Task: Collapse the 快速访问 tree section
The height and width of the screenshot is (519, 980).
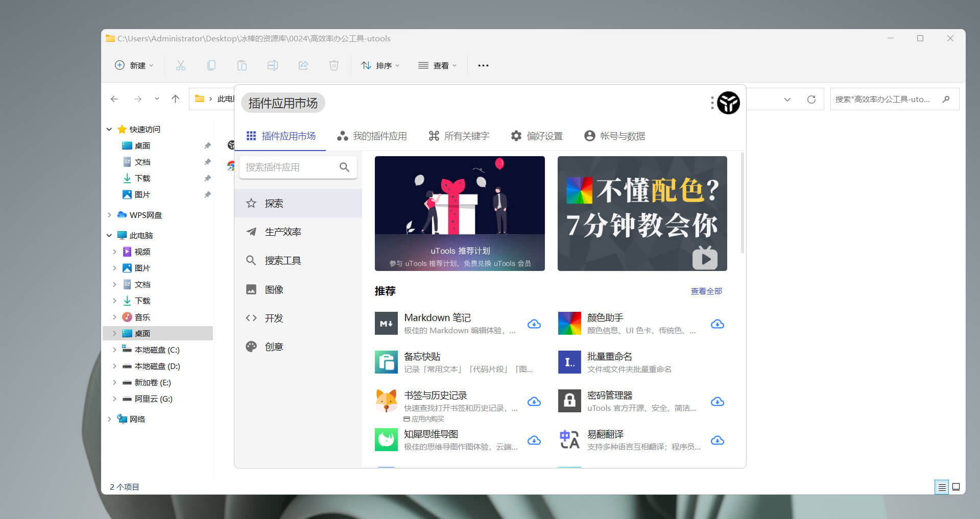Action: pos(109,129)
